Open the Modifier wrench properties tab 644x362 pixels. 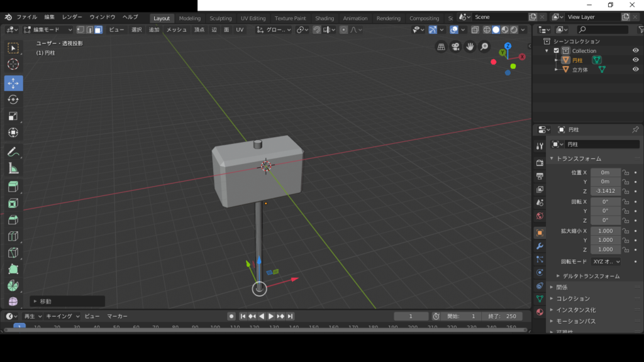click(x=540, y=246)
